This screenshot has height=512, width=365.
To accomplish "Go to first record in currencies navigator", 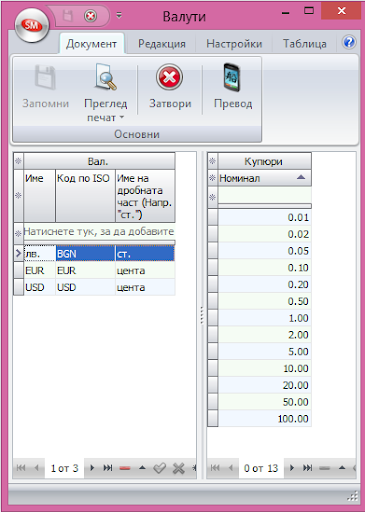I will click(x=21, y=468).
